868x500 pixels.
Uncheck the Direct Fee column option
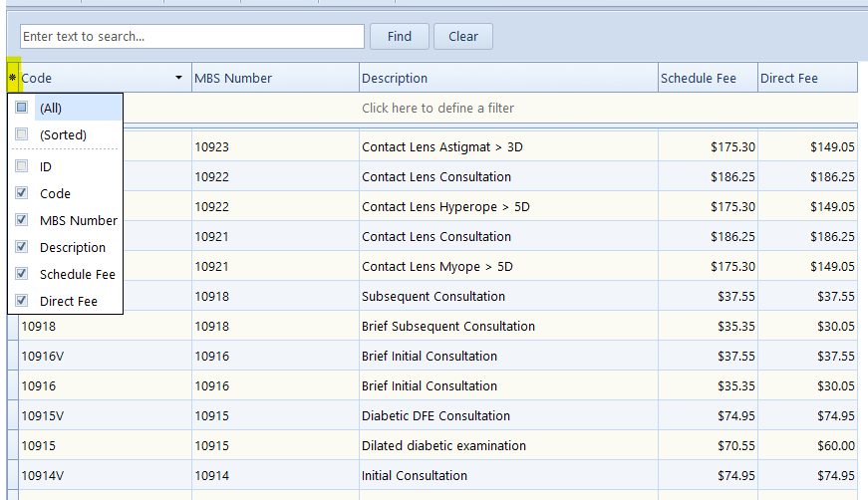click(22, 301)
